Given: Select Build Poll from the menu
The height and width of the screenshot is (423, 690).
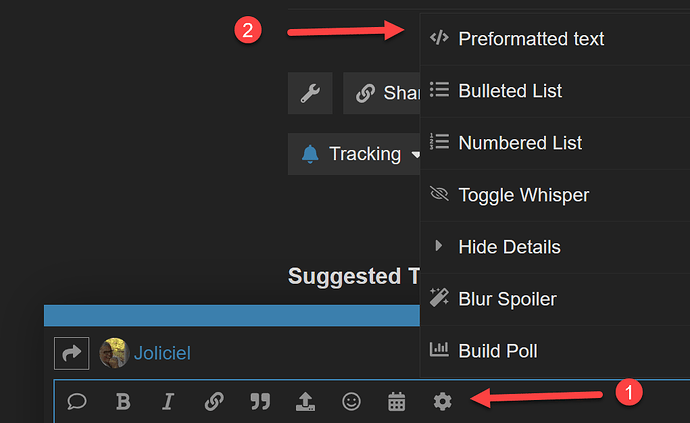Looking at the screenshot, I should click(498, 351).
